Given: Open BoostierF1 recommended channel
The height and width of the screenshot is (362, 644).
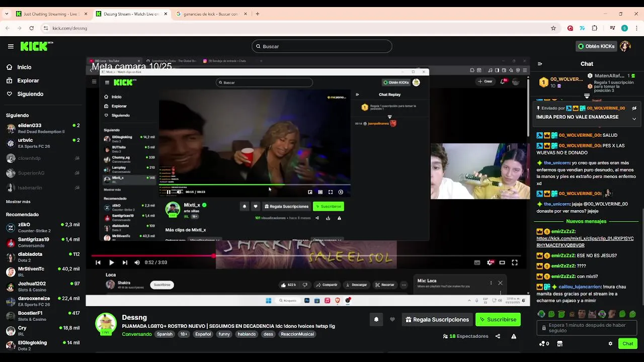Looking at the screenshot, I should pos(42,316).
